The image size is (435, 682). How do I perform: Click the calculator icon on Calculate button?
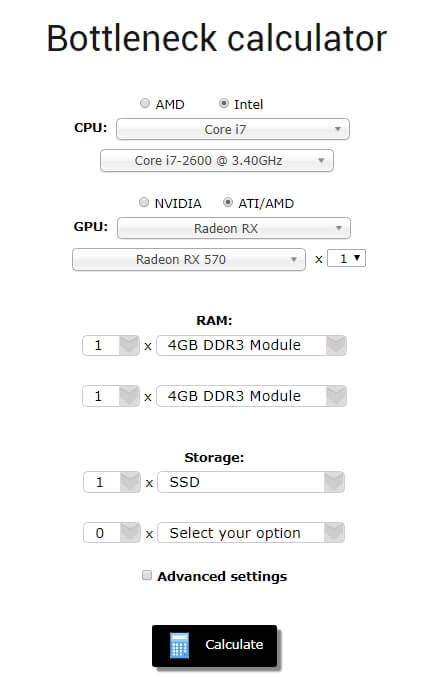pos(180,645)
